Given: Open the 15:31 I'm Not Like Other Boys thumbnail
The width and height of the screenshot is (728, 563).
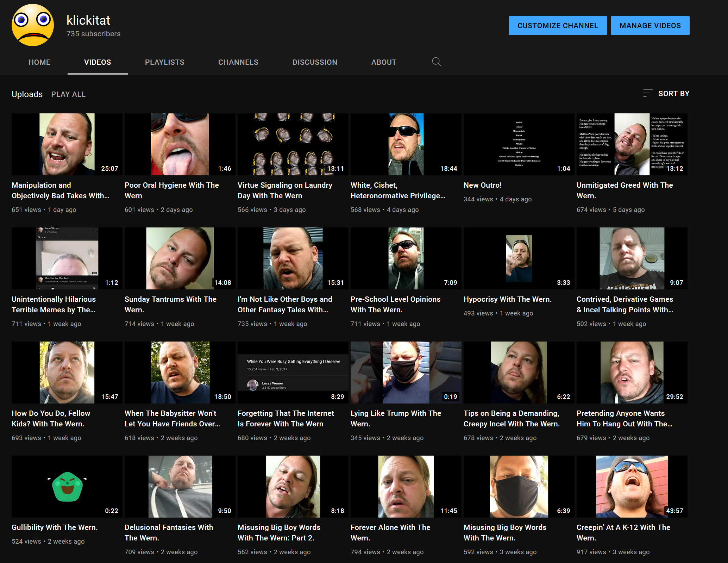Looking at the screenshot, I should click(293, 258).
